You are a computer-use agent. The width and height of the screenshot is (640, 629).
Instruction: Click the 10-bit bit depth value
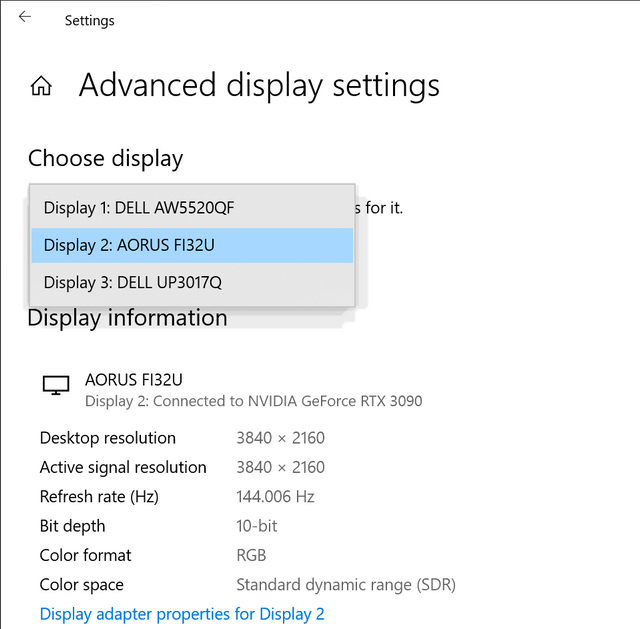pos(256,526)
